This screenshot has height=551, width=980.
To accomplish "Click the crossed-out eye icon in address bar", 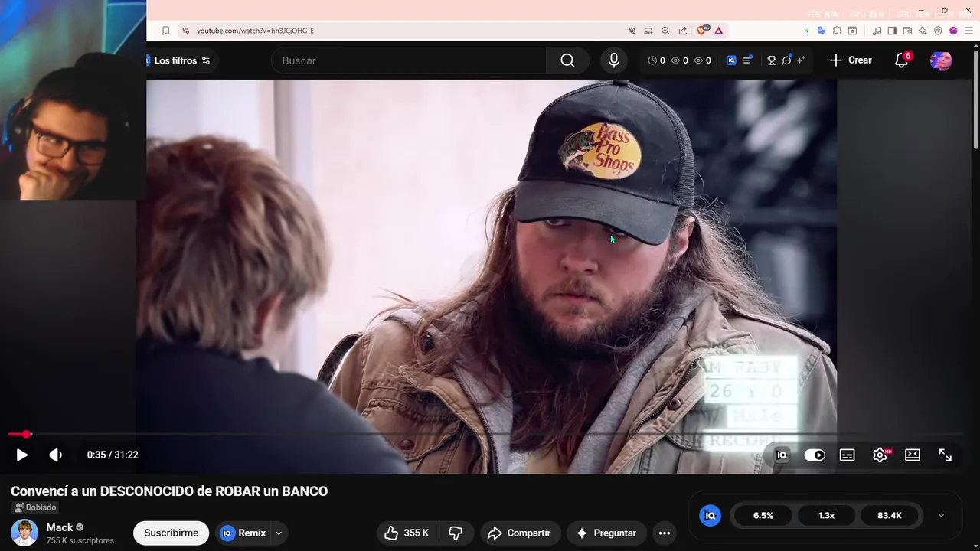I will point(632,31).
